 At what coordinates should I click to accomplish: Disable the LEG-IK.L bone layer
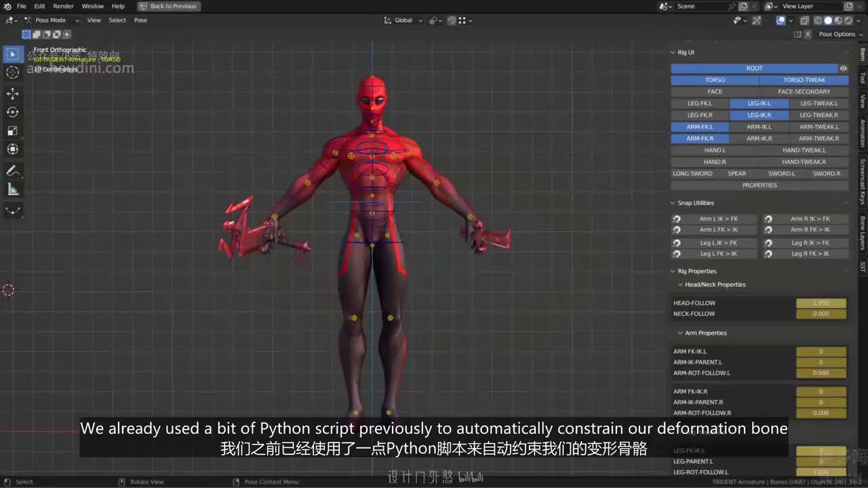pos(759,104)
